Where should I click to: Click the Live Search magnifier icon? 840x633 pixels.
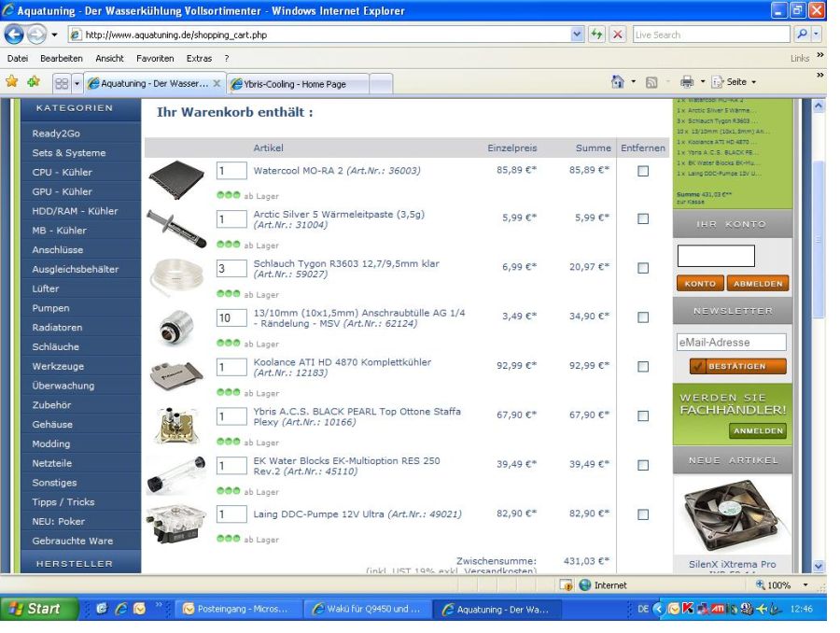click(802, 35)
